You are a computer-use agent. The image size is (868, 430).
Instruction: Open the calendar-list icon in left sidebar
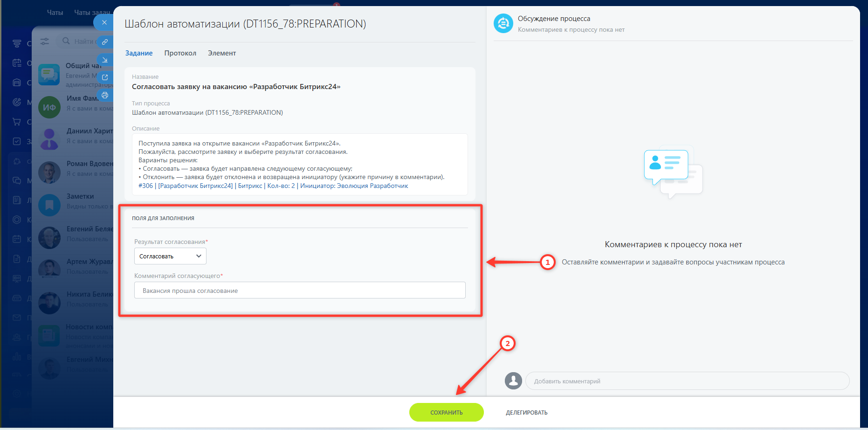17,63
